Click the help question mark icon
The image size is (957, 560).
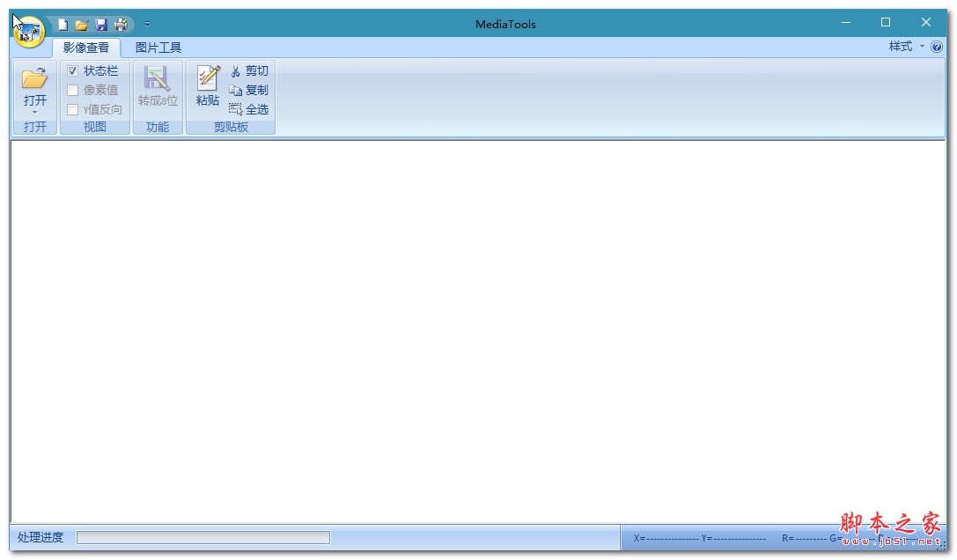coord(935,47)
